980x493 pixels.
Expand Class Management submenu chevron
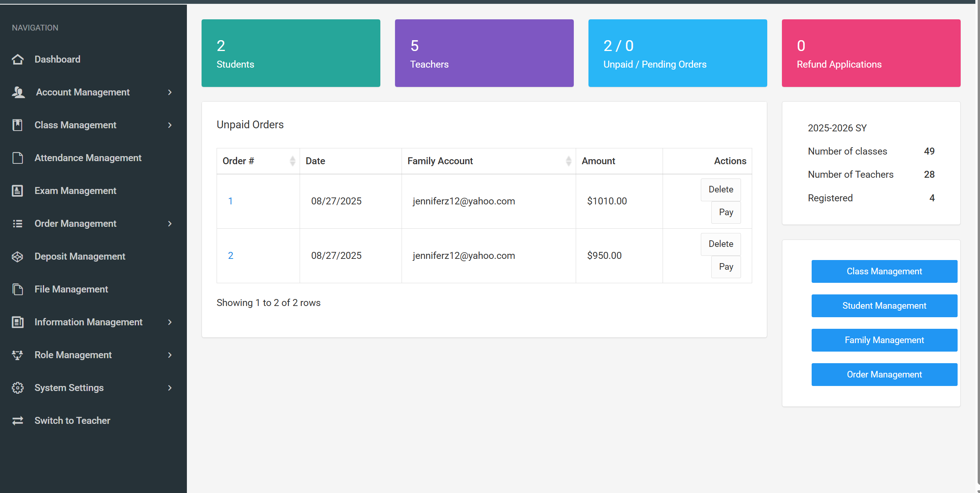[x=170, y=125]
